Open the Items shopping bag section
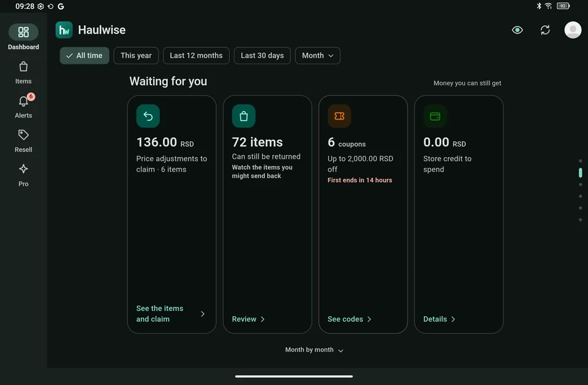 coord(23,73)
